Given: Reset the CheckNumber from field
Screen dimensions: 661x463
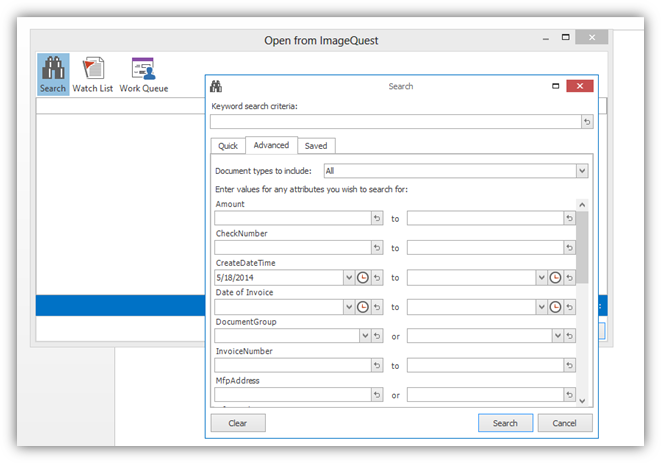Looking at the screenshot, I should point(377,248).
